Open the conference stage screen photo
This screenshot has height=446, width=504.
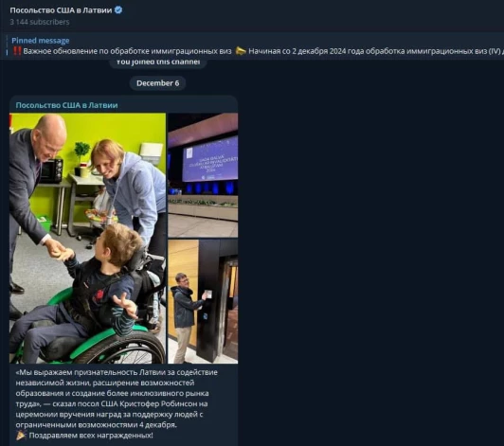(x=203, y=175)
